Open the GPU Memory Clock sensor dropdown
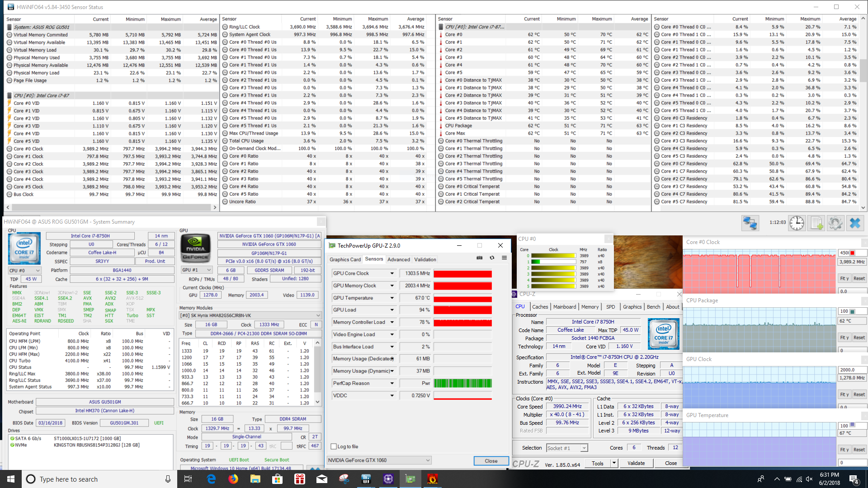Image resolution: width=868 pixels, height=488 pixels. coord(392,286)
